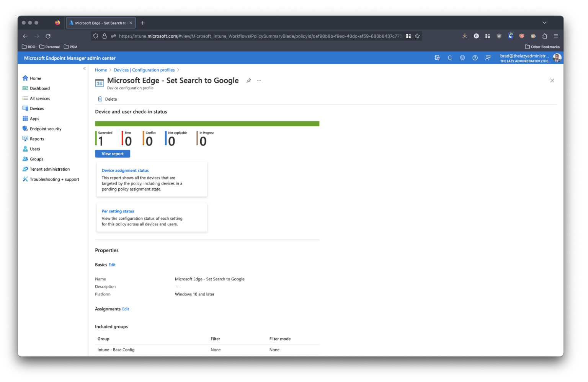Open Tenant administration
Screen dimensions: 588x382
pos(46,169)
